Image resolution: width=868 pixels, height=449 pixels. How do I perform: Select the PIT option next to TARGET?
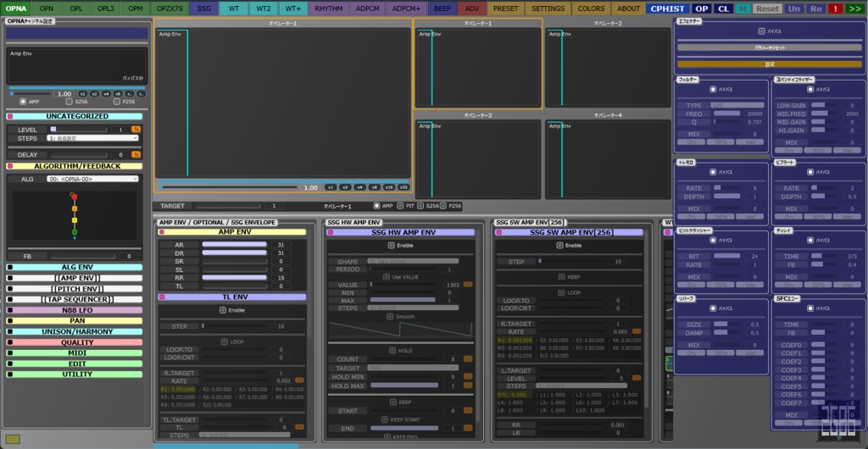[x=401, y=206]
